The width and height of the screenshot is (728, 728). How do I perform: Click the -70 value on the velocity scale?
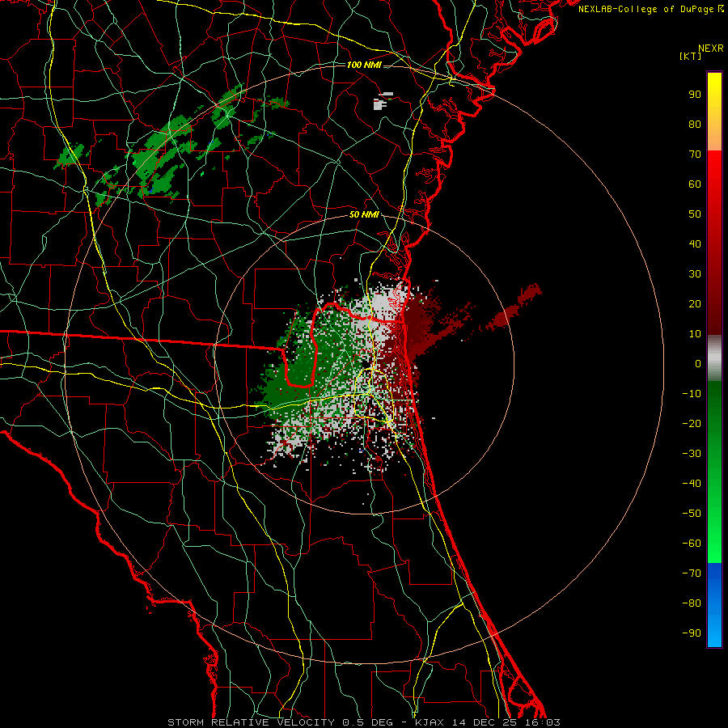pyautogui.click(x=692, y=574)
